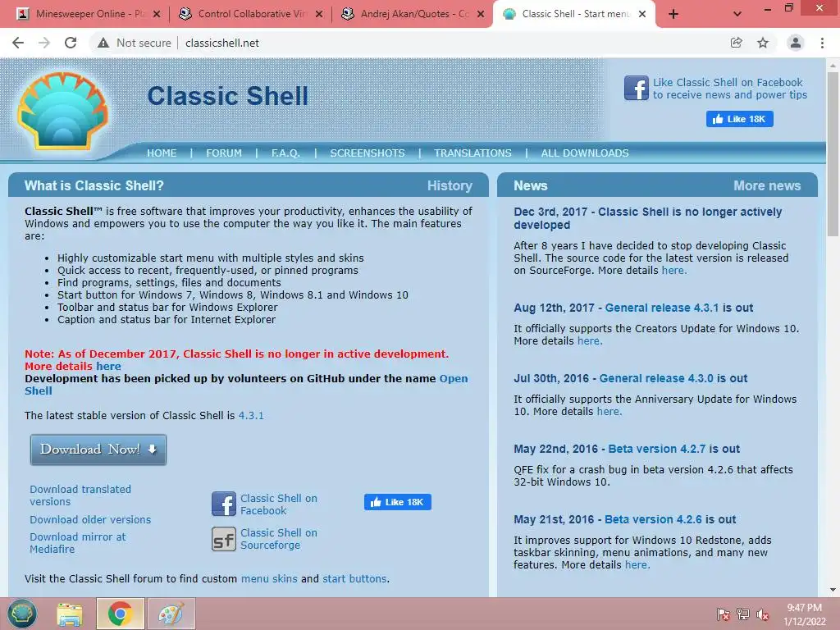Open the Paint taskbar icon

(171, 614)
